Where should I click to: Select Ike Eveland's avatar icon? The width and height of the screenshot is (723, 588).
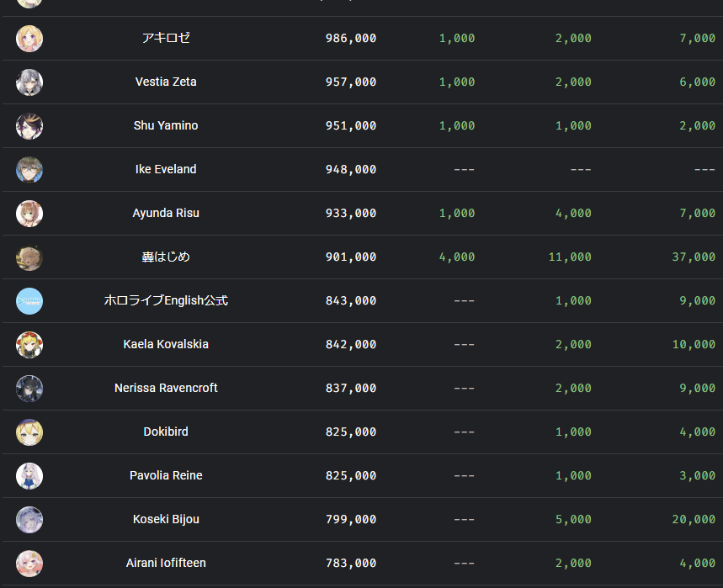pyautogui.click(x=29, y=170)
